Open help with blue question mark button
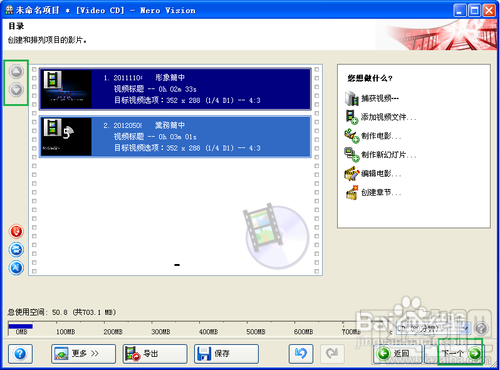 (x=20, y=354)
